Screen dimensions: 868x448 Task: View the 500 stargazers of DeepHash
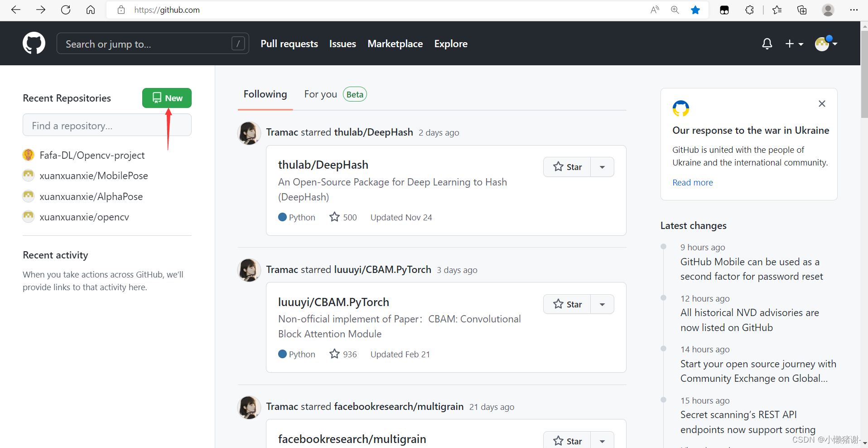coord(343,217)
